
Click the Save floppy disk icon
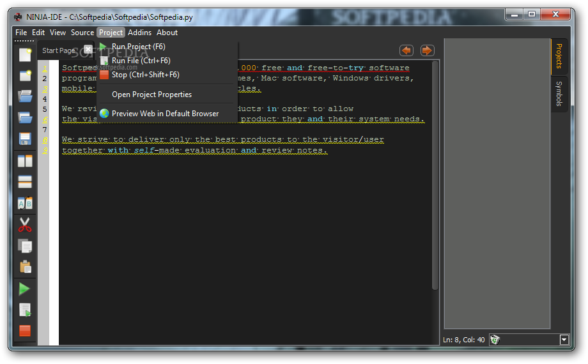click(x=25, y=139)
